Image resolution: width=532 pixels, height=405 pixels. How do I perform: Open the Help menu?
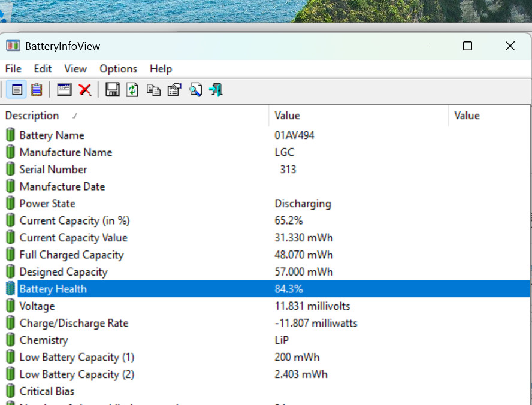[161, 69]
